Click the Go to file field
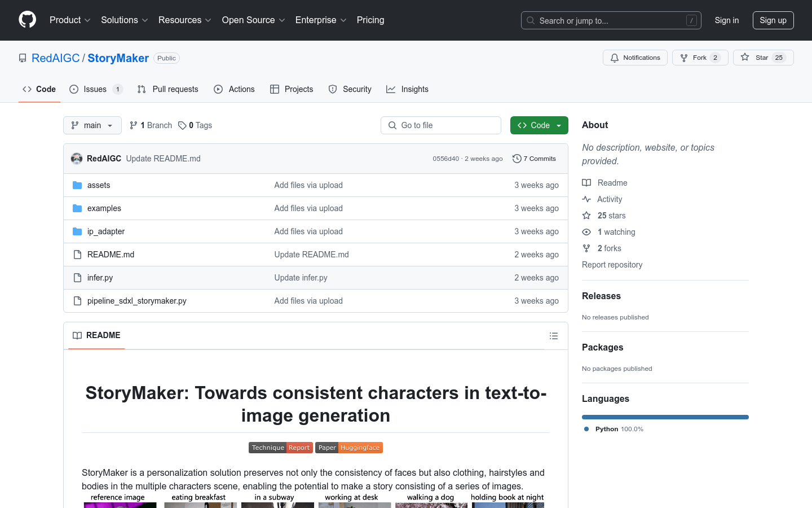This screenshot has width=812, height=508. click(441, 125)
